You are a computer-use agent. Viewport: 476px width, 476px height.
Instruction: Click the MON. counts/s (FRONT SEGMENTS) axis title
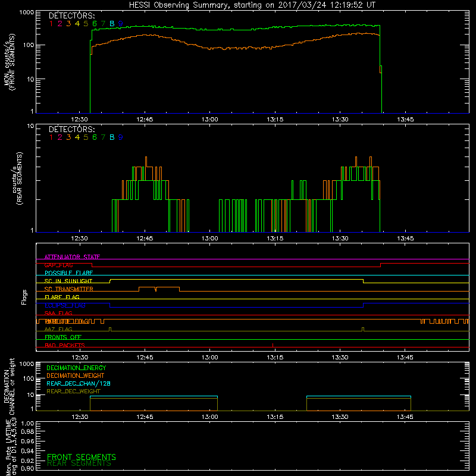click(9, 62)
